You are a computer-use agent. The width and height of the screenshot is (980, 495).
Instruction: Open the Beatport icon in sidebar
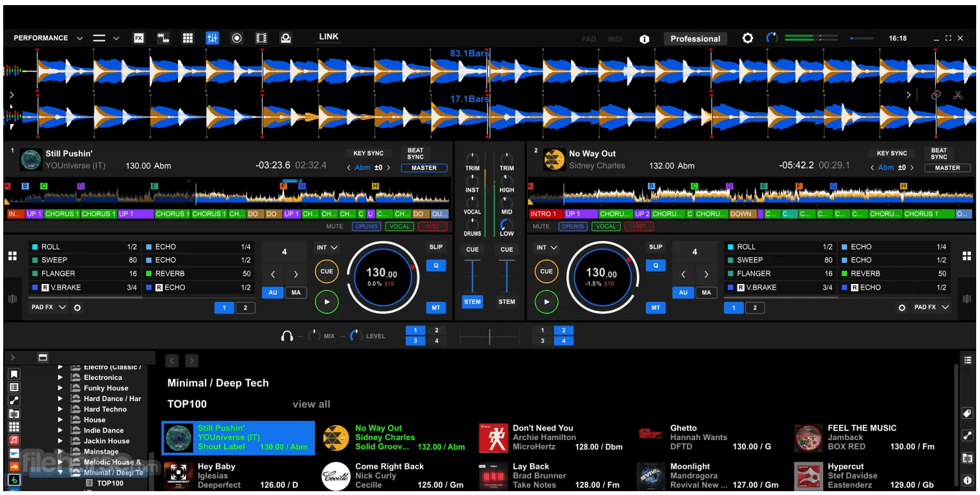pos(14,480)
